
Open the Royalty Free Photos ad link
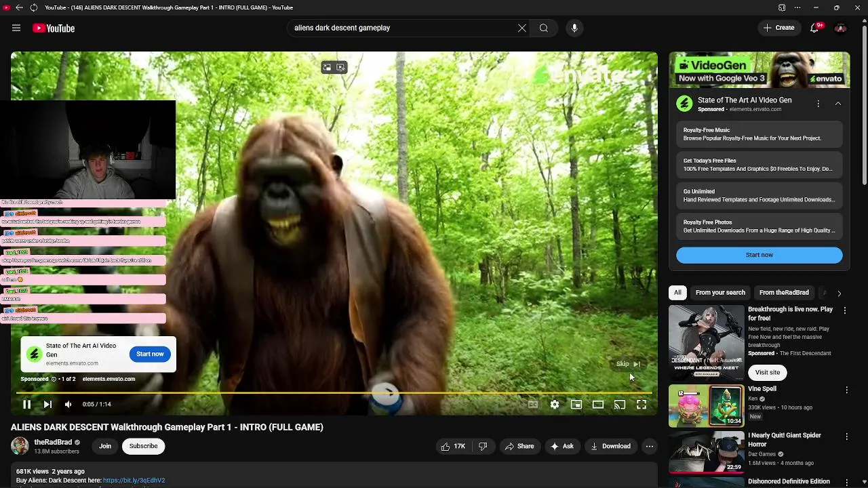(759, 226)
